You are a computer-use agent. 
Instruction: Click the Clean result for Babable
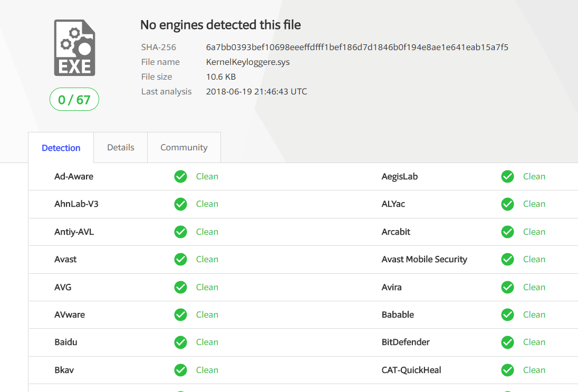(x=534, y=314)
